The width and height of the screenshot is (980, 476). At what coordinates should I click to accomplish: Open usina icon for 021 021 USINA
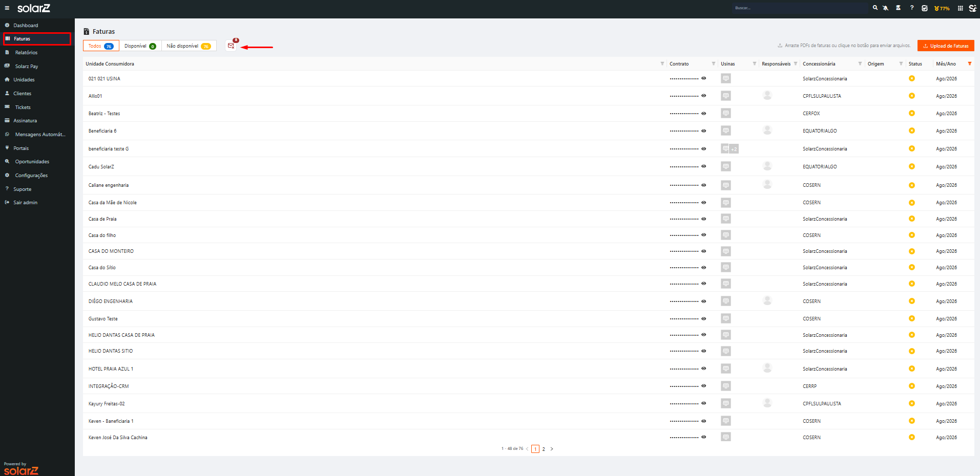tap(726, 78)
